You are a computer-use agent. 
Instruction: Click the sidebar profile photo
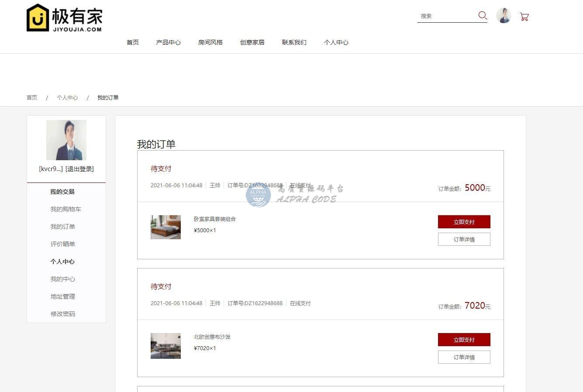click(x=66, y=140)
